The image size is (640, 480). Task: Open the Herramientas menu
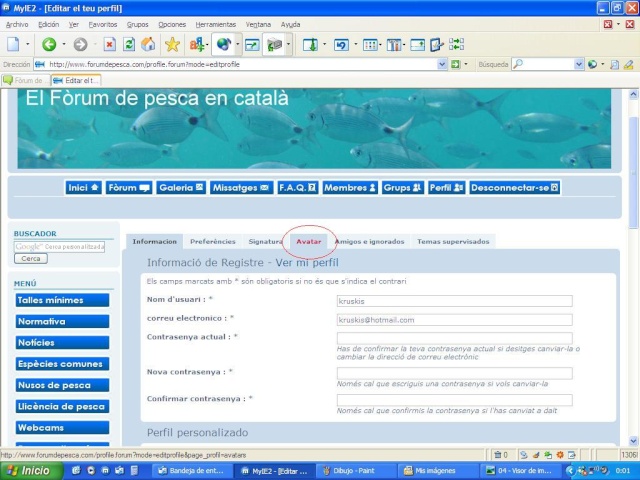pos(216,24)
